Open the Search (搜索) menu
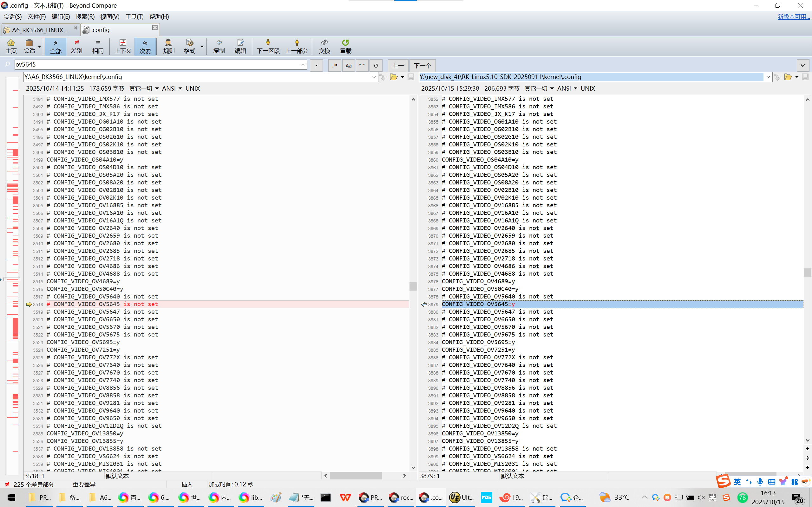 pyautogui.click(x=85, y=16)
